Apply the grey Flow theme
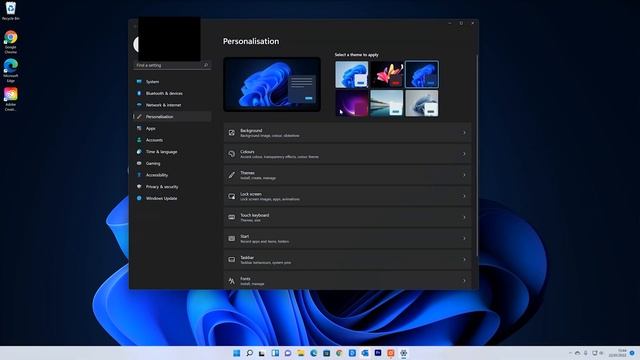The width and height of the screenshot is (640, 360). pos(422,103)
